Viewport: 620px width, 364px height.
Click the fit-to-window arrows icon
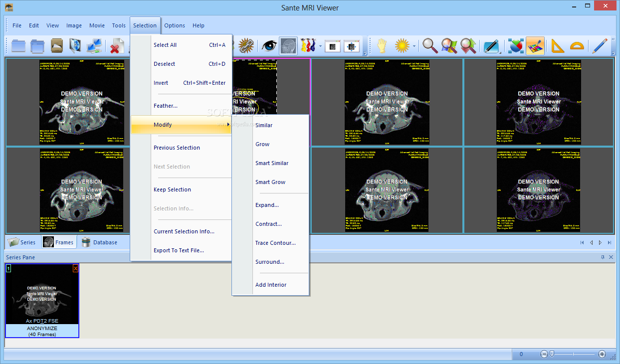point(352,46)
